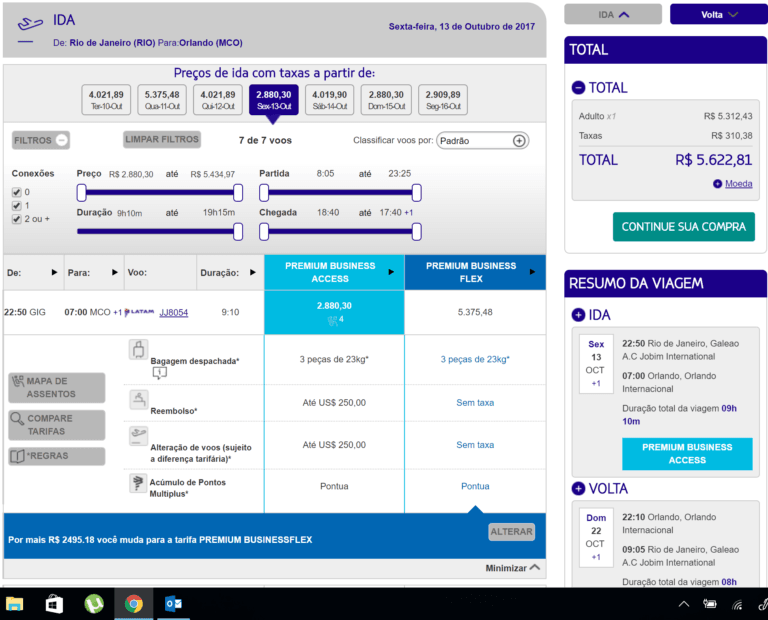Image resolution: width=768 pixels, height=620 pixels.
Task: Select the 5.375,48 Premium Business Flex fare
Action: point(475,312)
